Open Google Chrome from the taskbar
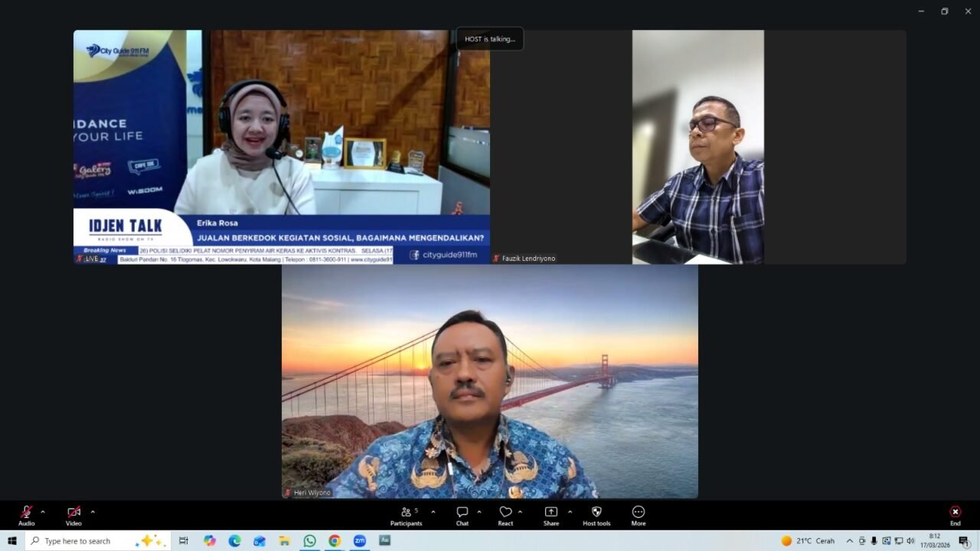The image size is (980, 551). pos(335,541)
